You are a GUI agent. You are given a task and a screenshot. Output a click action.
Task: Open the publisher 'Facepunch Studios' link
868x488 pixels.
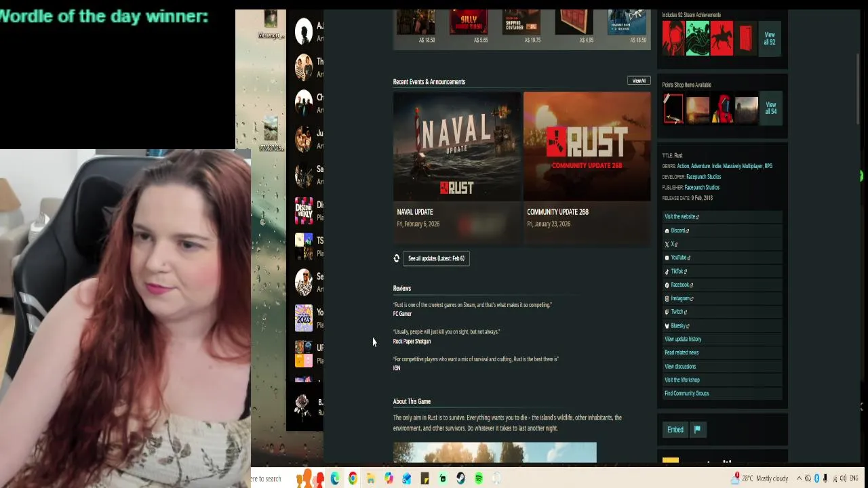(702, 188)
